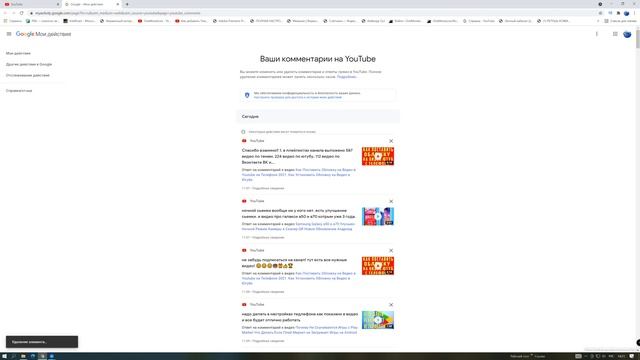This screenshot has width=640, height=360.
Task: Open details link under 'не забудь подписаться' comment
Action: [x=268, y=292]
